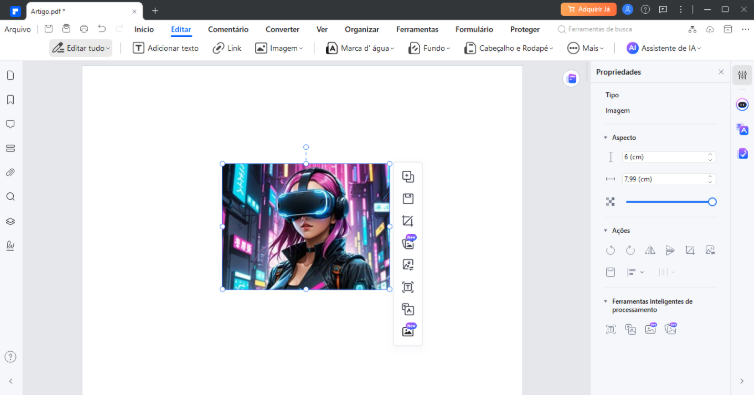Open the bookmarks panel in left sidebar

point(10,100)
